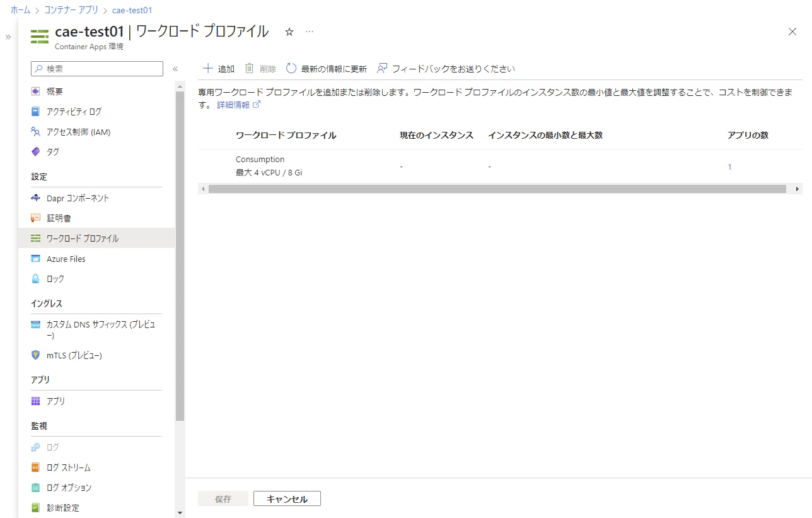Click horizontal scrollbar left arrow

coord(202,189)
